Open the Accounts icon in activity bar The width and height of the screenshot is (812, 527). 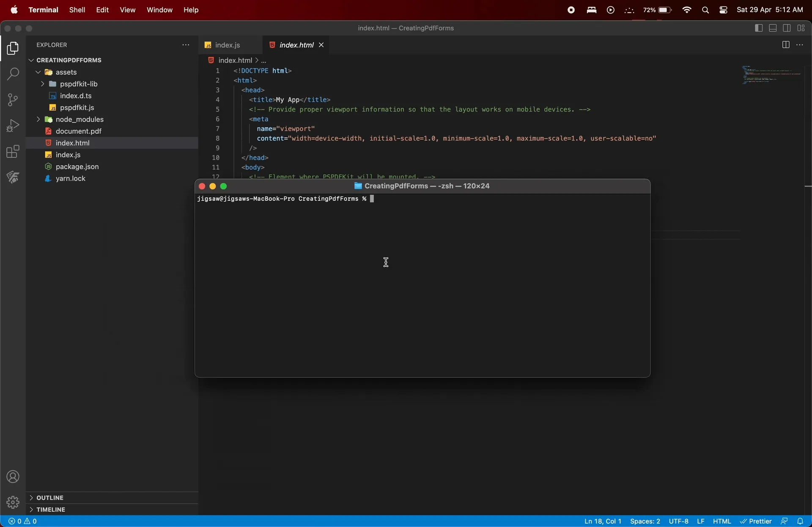point(13,477)
